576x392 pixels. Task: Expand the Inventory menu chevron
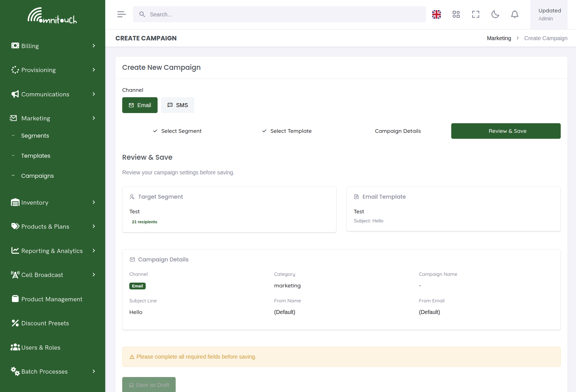pos(94,202)
